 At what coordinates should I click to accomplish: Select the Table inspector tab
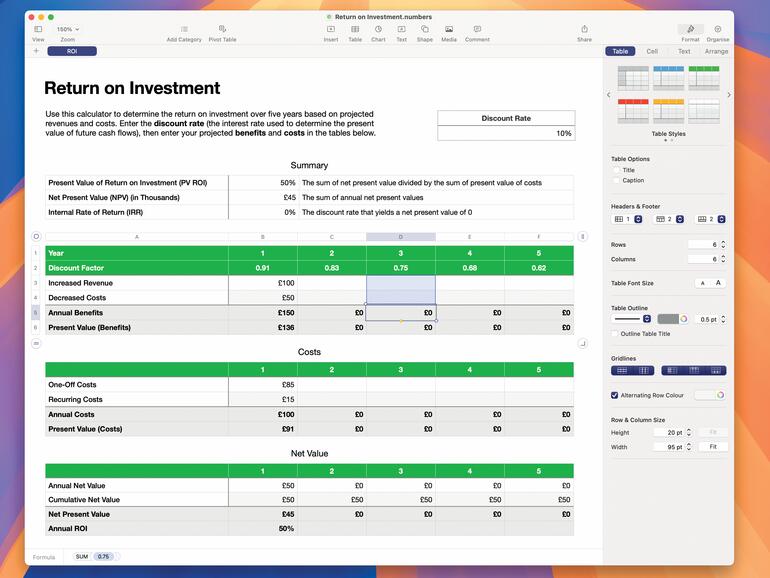[620, 51]
